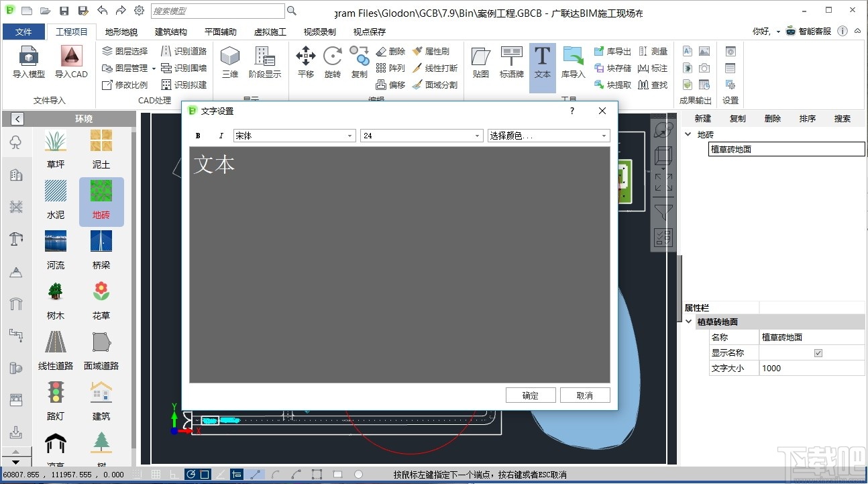
Task: Switch to the 平面辅助 tab
Action: [x=221, y=32]
